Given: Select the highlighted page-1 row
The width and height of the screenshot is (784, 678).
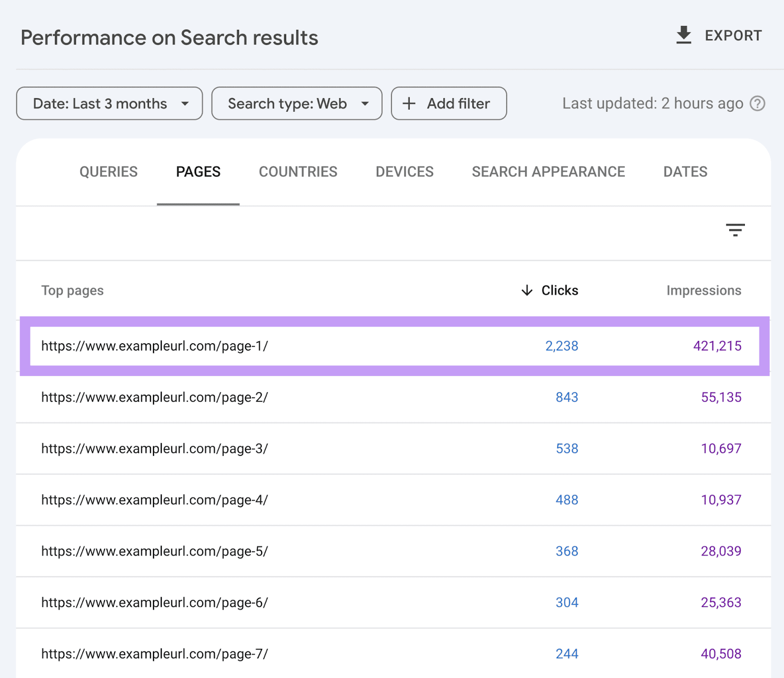Looking at the screenshot, I should [x=343, y=346].
